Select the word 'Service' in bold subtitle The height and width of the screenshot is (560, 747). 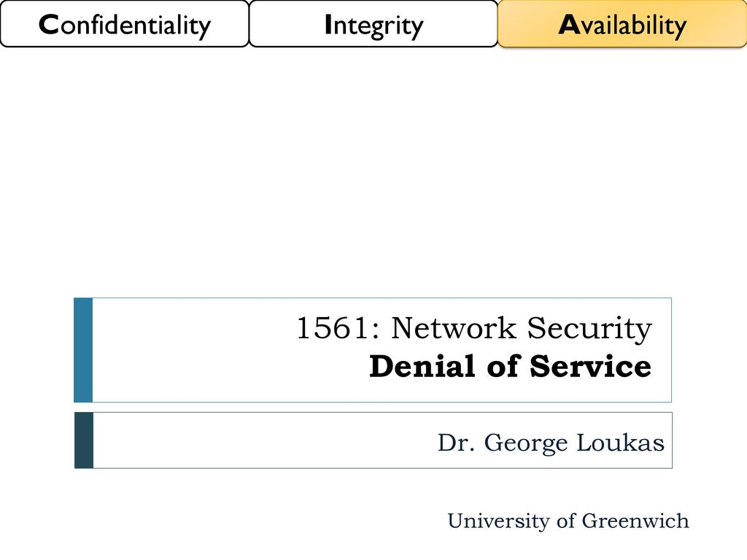point(590,366)
